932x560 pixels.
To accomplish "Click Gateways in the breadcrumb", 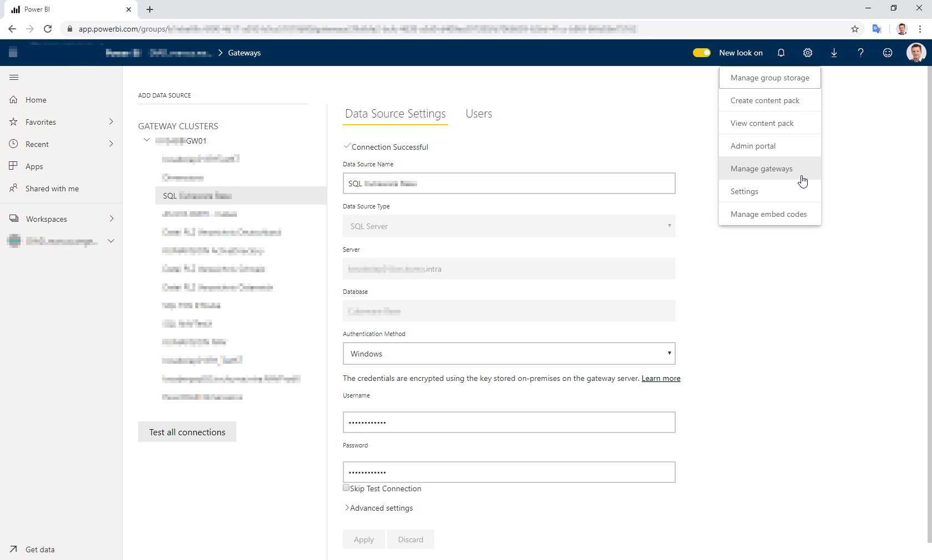I will 244,53.
